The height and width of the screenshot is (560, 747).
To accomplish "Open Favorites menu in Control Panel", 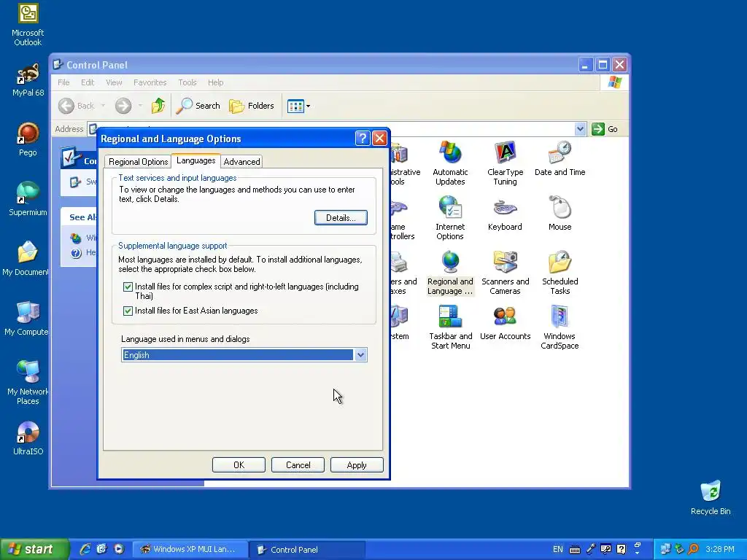I will click(x=150, y=82).
